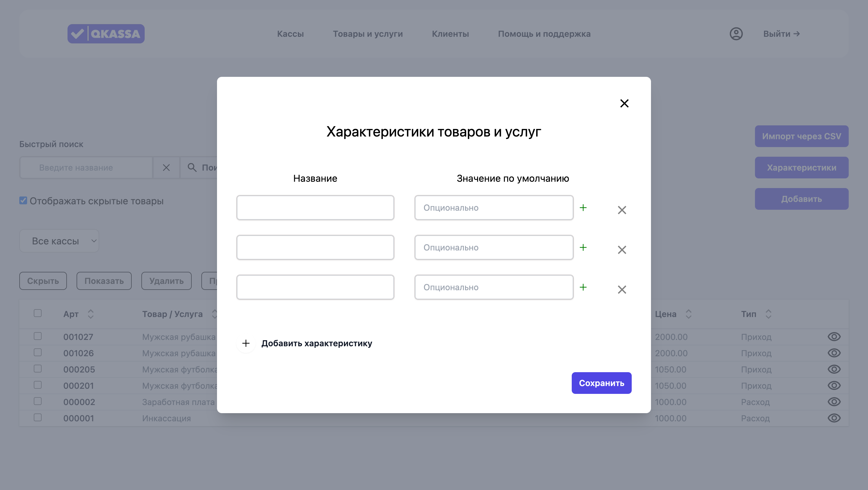
Task: Toggle the visibility eye for item 000001
Action: pyautogui.click(x=834, y=418)
